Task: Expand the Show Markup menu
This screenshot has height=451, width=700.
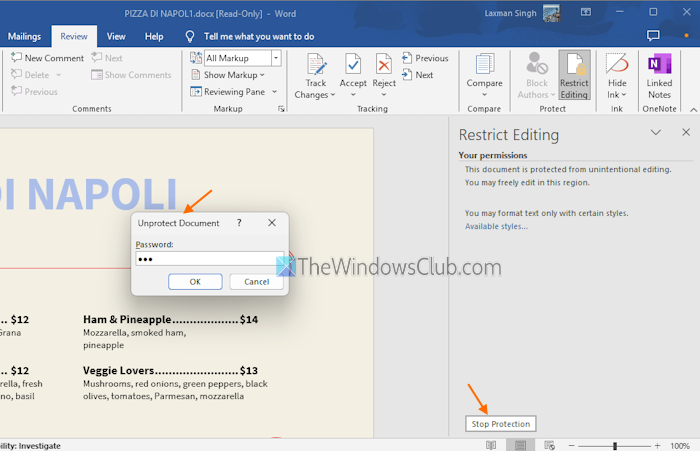Action: pos(228,75)
